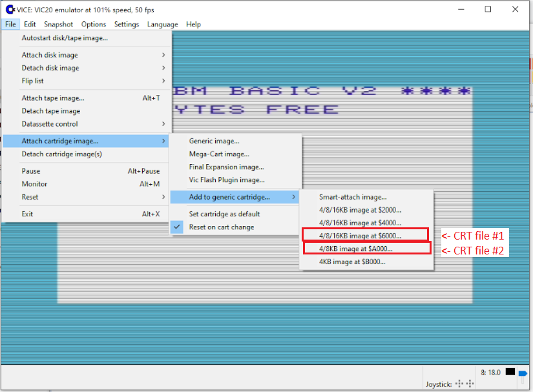The height and width of the screenshot is (392, 533).
Task: Select Detach cartridge image(s)
Action: coord(86,154)
